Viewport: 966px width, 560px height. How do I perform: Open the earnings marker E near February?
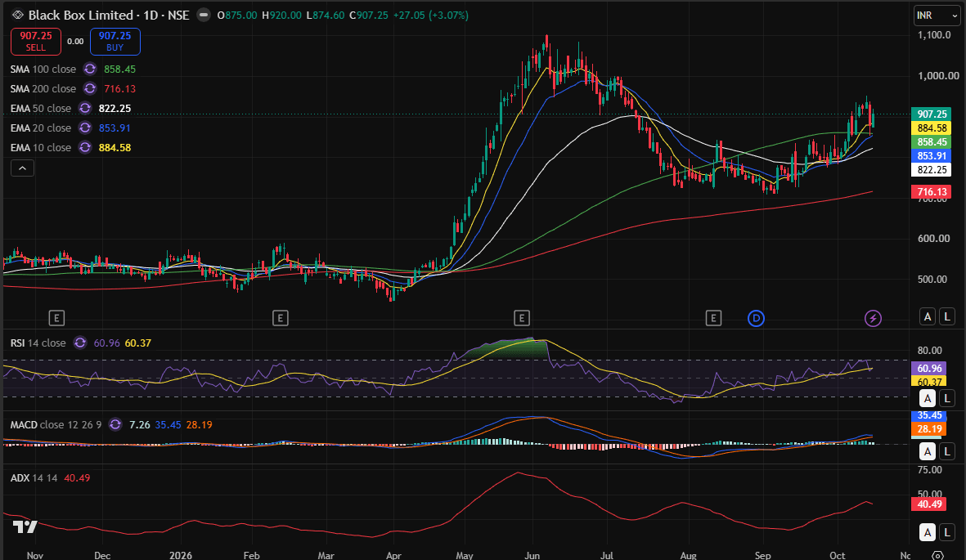point(281,319)
